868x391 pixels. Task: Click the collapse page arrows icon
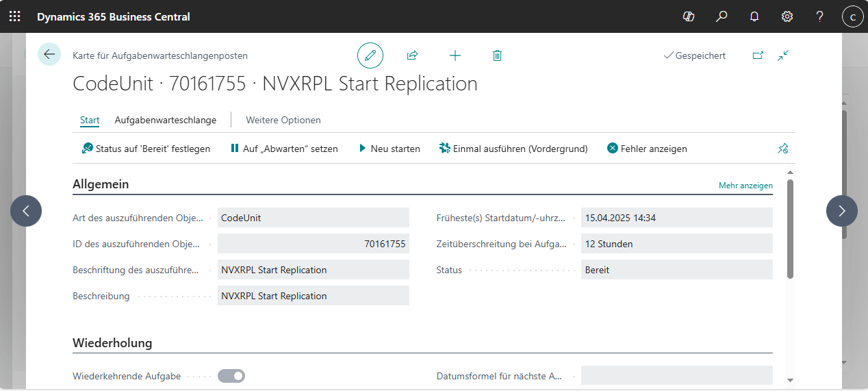(x=784, y=55)
